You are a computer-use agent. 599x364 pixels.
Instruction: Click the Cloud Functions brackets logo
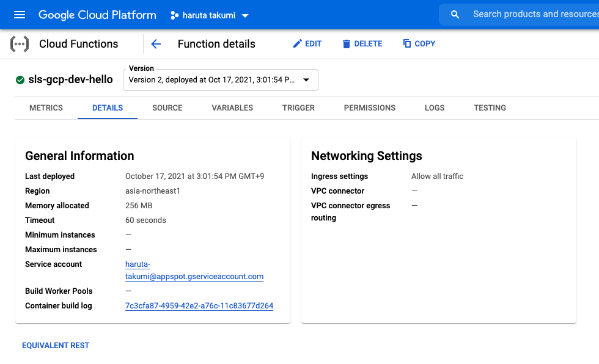(20, 44)
